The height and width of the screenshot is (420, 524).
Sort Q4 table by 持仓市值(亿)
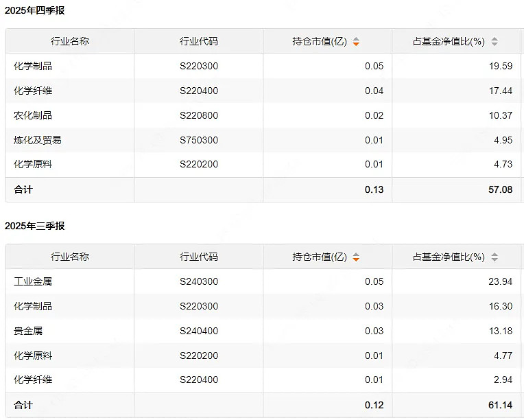[356, 42]
